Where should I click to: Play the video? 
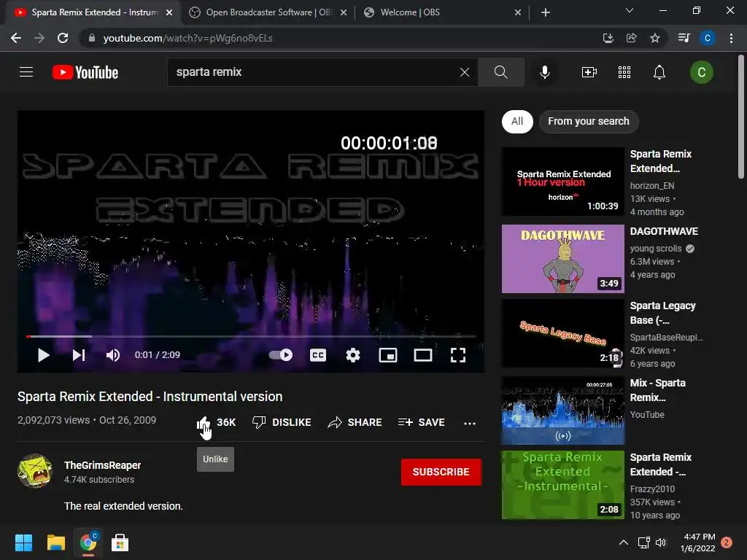coord(43,355)
